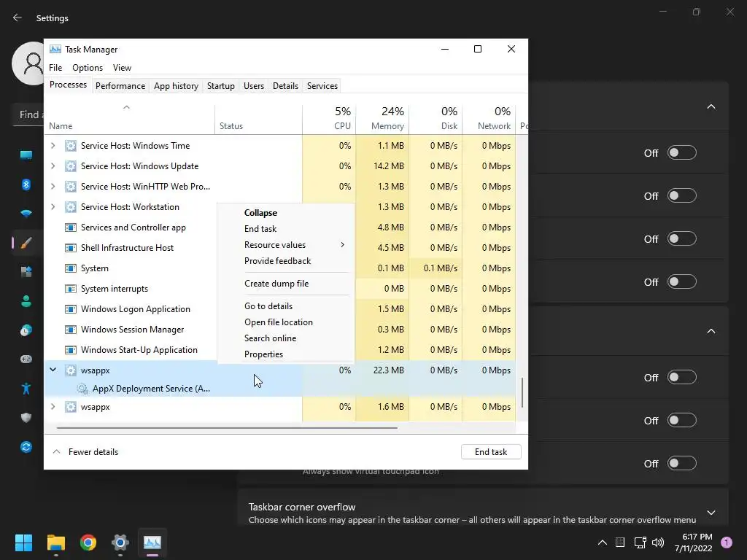
Task: Collapse the upper Settings section chevron
Action: point(711,106)
